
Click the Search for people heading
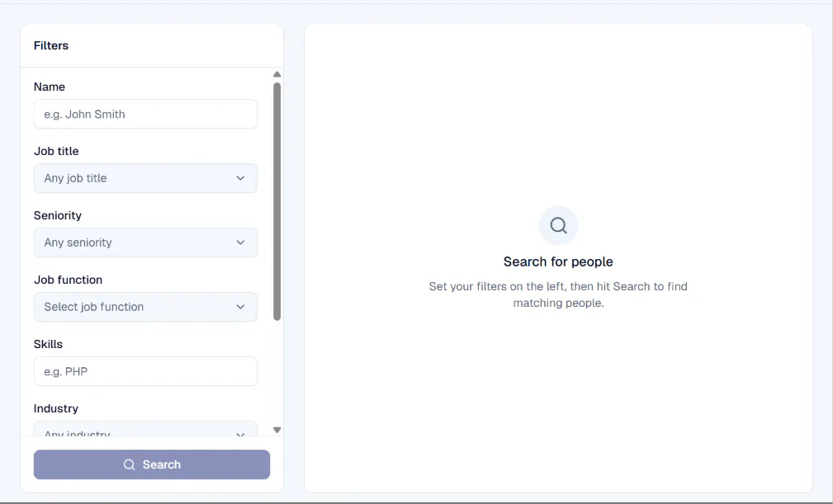click(558, 261)
